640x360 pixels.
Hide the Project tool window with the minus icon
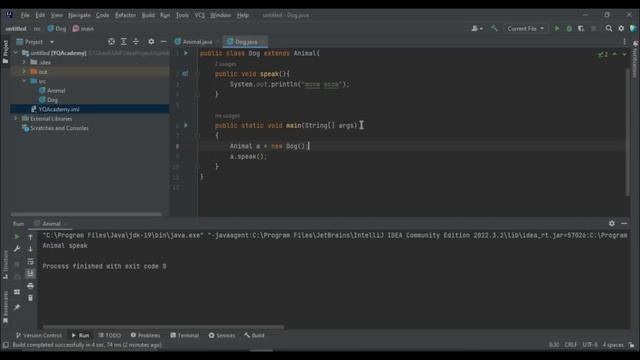click(163, 42)
